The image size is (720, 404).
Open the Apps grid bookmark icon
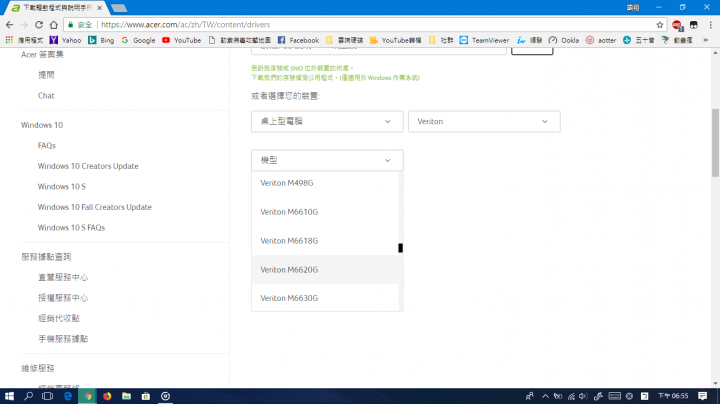point(9,40)
